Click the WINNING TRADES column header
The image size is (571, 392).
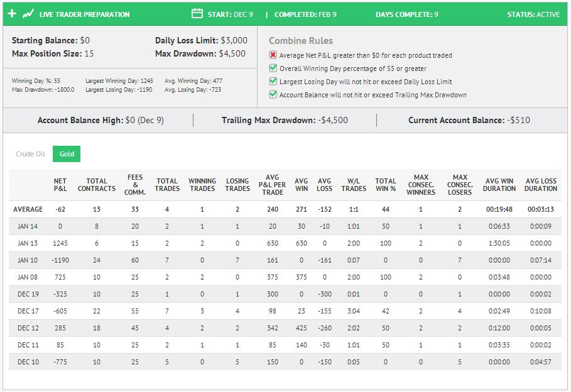coord(202,185)
